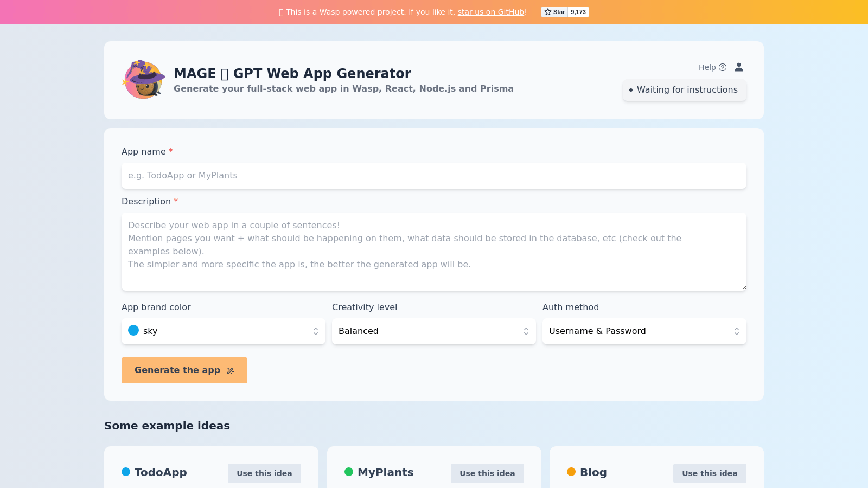Click the Mage wizard logo
The height and width of the screenshot is (488, 868).
[144, 80]
